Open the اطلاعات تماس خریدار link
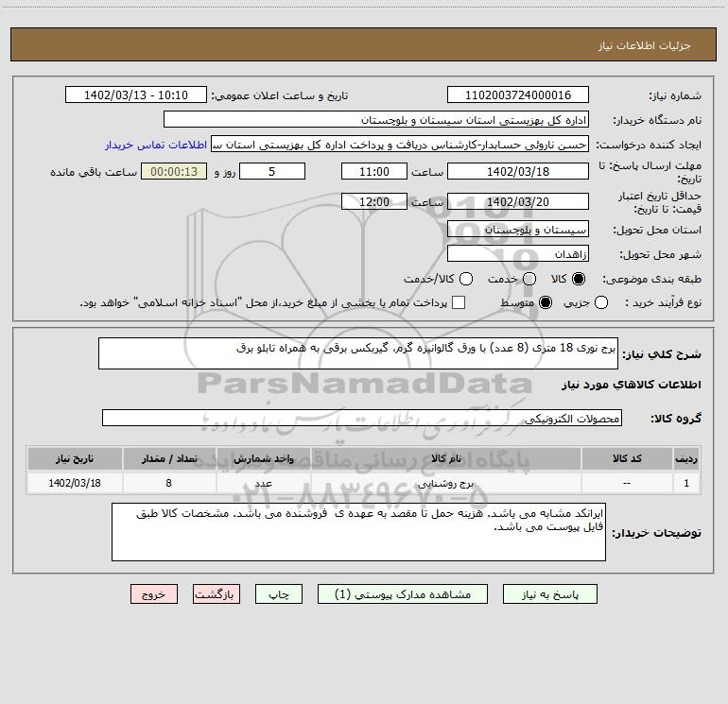 pos(156,145)
